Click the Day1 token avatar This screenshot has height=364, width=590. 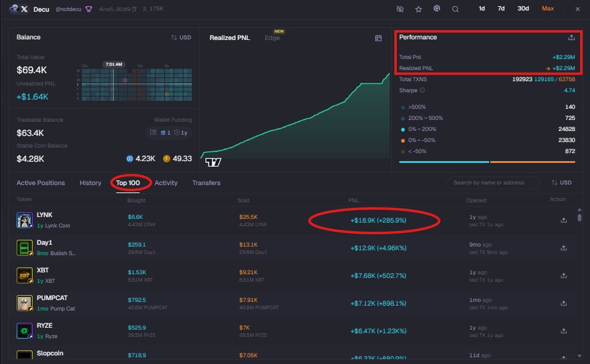[x=25, y=248]
